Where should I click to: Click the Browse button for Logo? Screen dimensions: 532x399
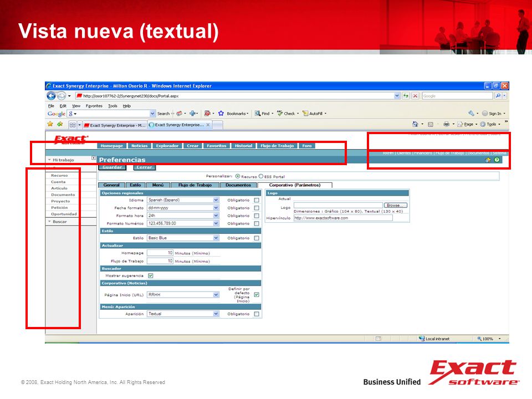395,205
